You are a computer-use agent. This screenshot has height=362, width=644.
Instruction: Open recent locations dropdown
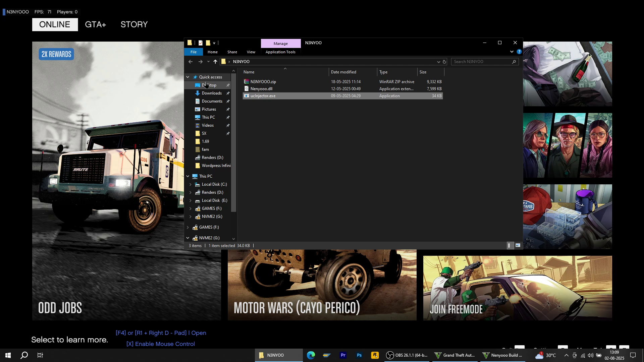point(208,62)
